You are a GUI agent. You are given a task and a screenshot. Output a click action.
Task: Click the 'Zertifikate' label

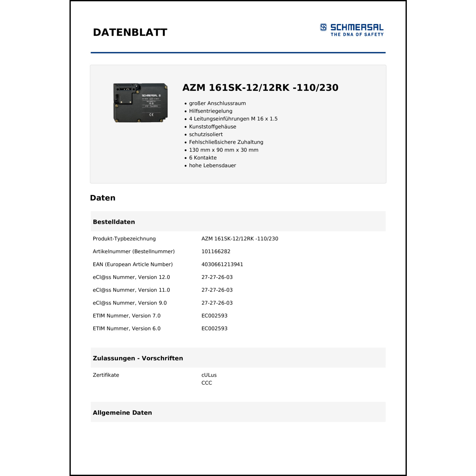coord(106,375)
